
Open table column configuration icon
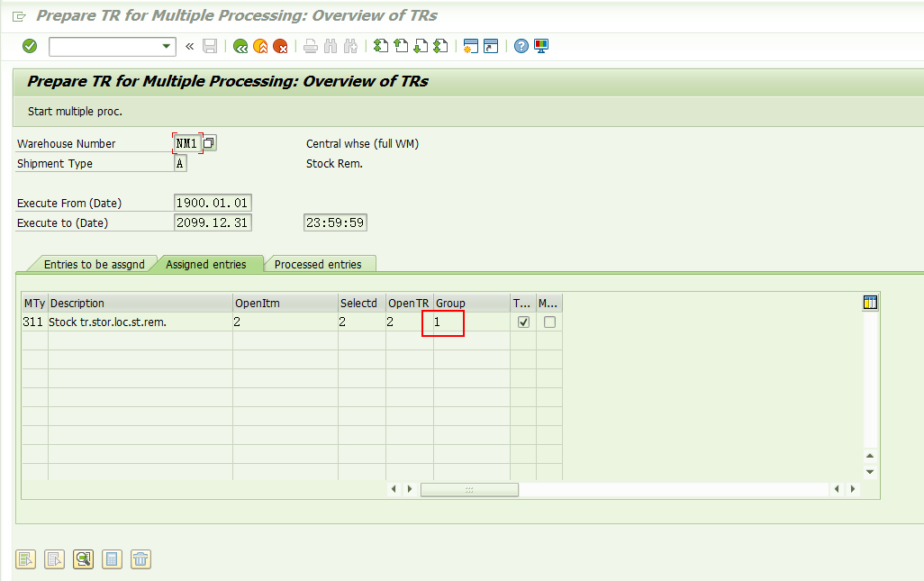(870, 303)
